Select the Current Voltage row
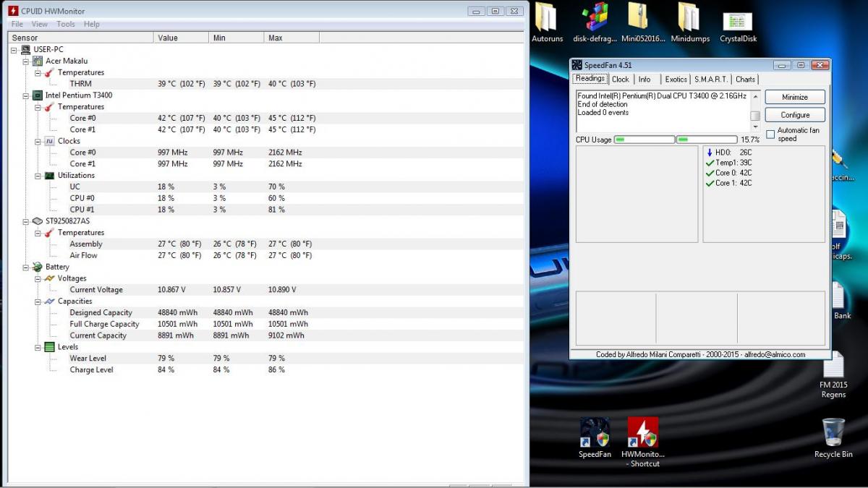This screenshot has height=488, width=868. pos(266,290)
